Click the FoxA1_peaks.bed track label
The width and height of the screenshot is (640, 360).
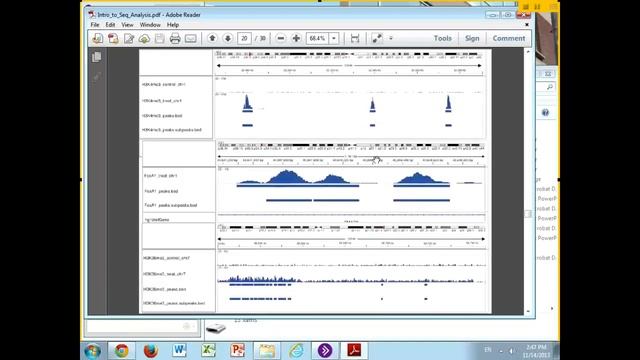(x=161, y=191)
